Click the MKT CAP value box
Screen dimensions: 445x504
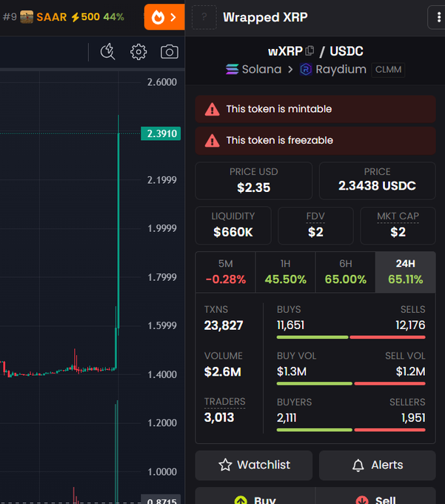click(x=398, y=225)
